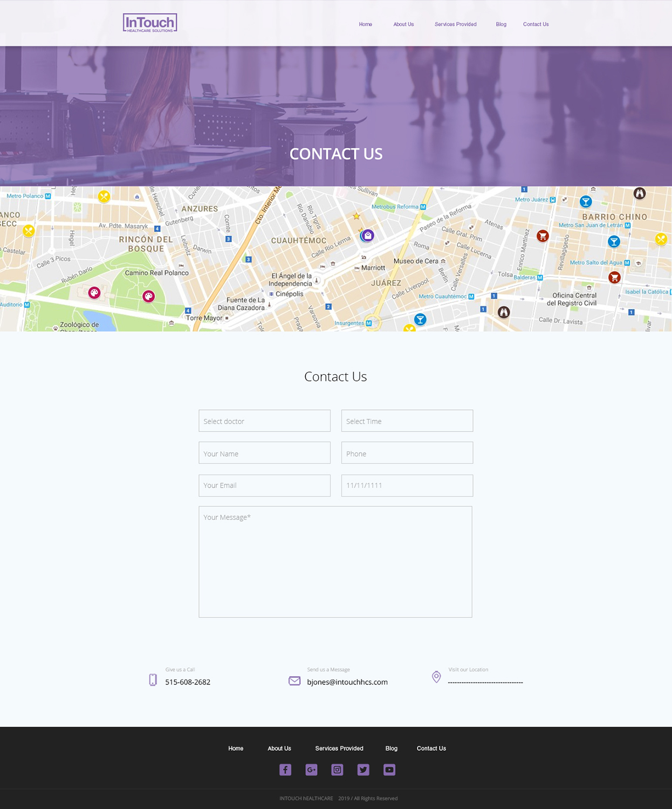Click the location pin icon under Visit our Location

(x=436, y=677)
